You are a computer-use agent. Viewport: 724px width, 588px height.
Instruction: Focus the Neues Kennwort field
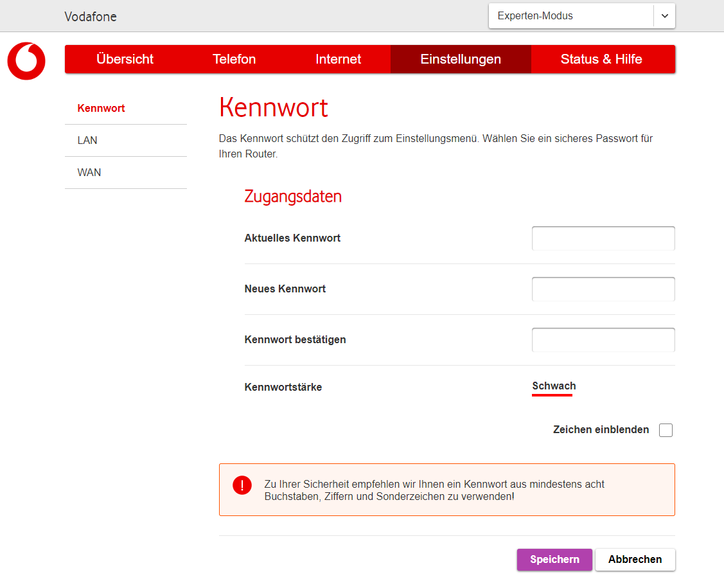click(603, 289)
